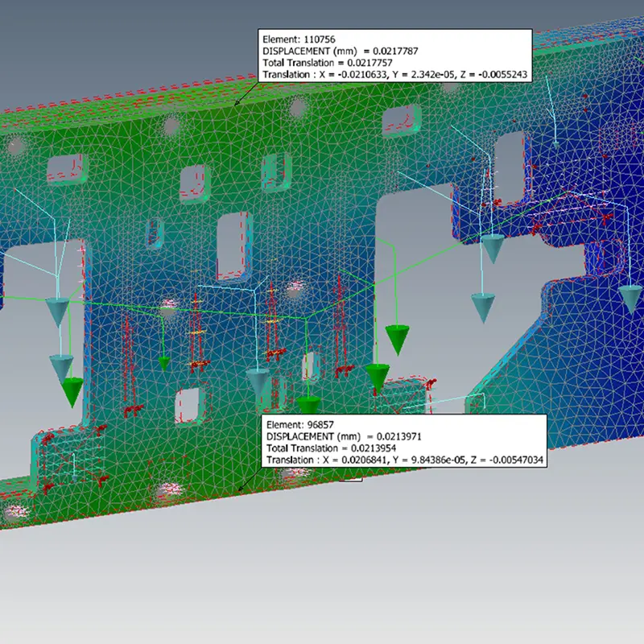This screenshot has width=644, height=644.
Task: Pick the teal load cone under the tall right slot
Action: [493, 250]
